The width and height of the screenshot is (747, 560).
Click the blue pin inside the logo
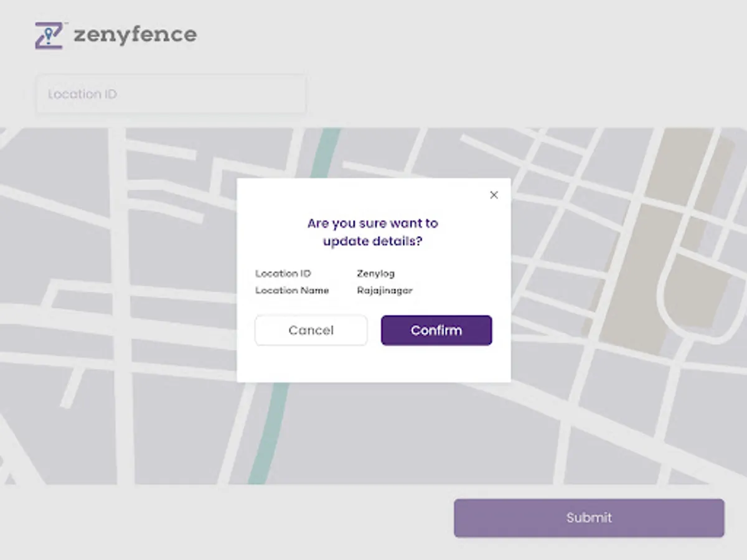point(48,34)
